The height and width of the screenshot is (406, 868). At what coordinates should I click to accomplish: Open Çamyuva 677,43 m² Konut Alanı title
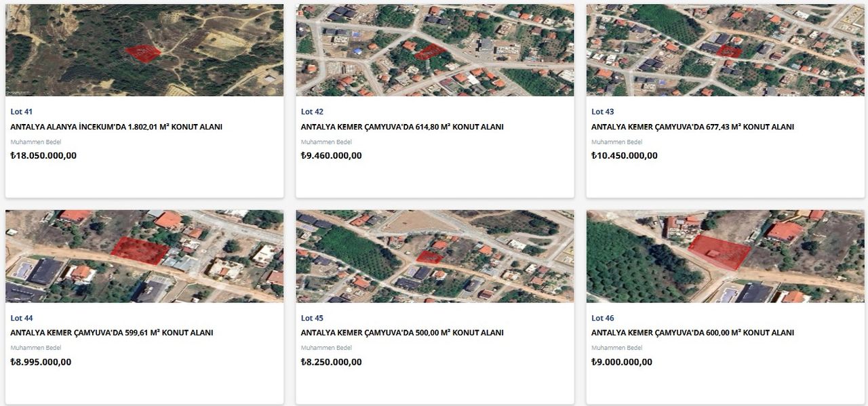click(692, 127)
